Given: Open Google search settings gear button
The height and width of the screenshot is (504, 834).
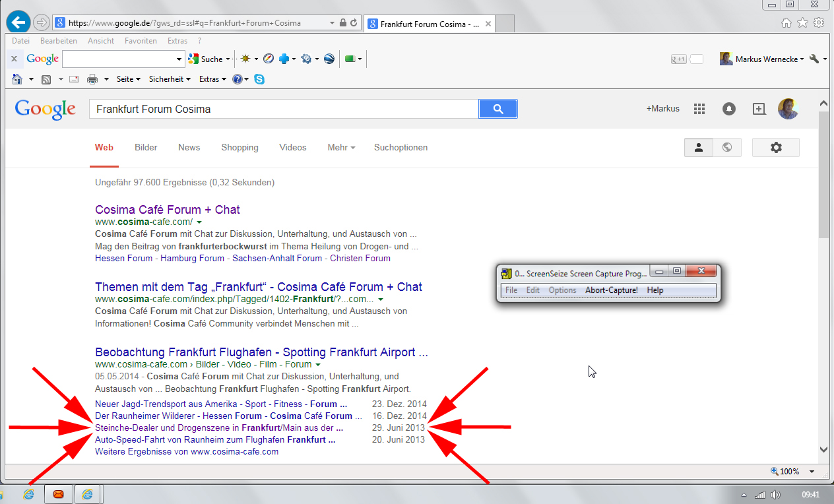Looking at the screenshot, I should click(776, 148).
